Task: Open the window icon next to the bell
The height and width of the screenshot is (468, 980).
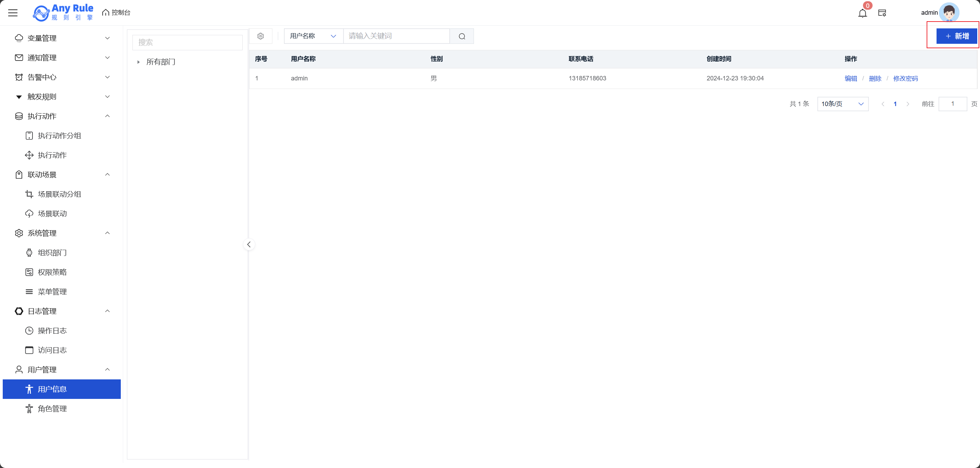Action: click(x=882, y=13)
